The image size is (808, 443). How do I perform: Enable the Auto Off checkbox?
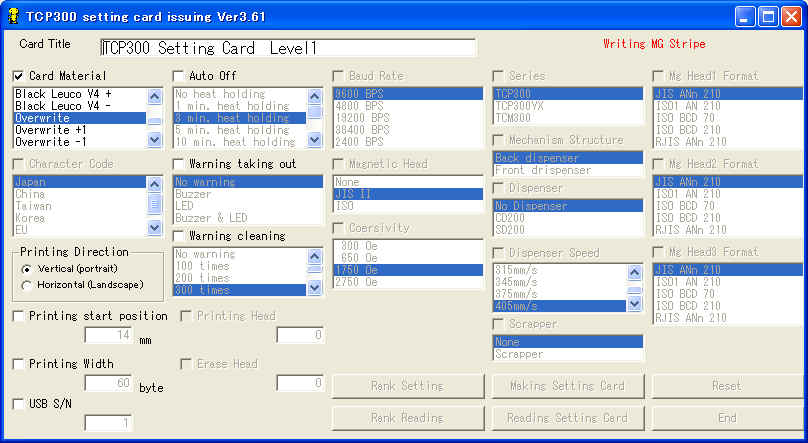pyautogui.click(x=178, y=76)
